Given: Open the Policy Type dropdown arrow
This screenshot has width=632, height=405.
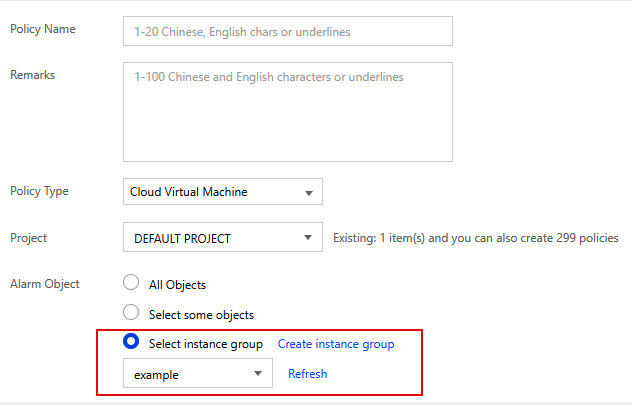Looking at the screenshot, I should pyautogui.click(x=308, y=192).
